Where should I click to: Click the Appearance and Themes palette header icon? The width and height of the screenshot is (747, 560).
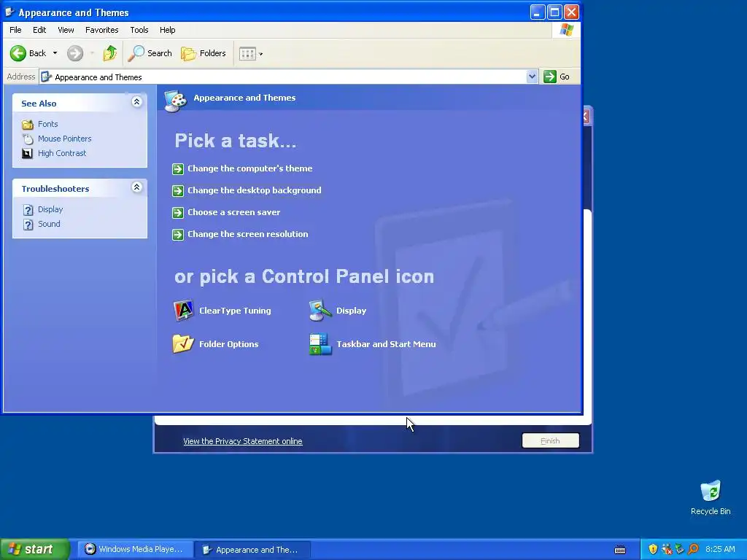click(176, 101)
